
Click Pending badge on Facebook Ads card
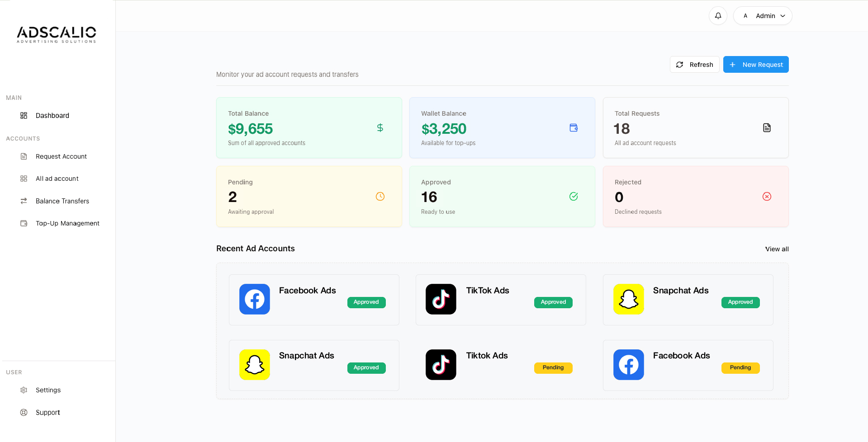740,368
